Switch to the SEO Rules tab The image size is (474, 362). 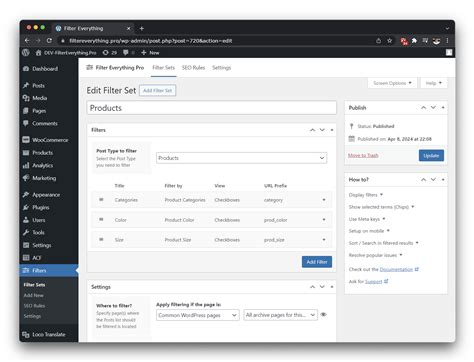[193, 68]
